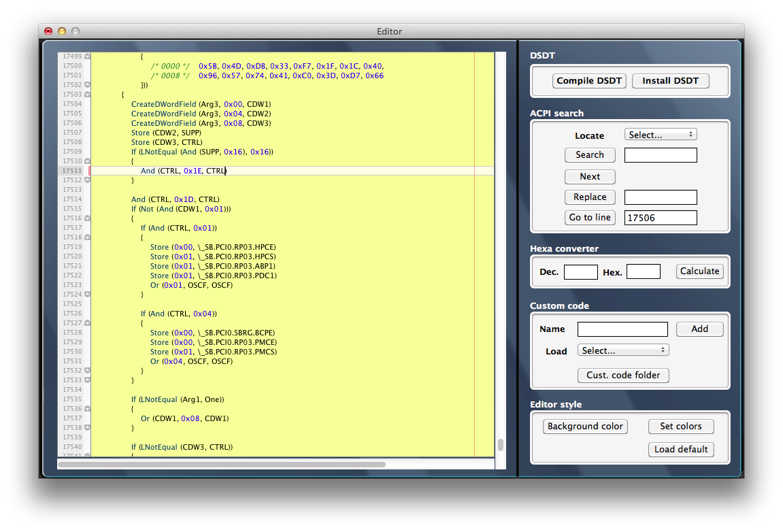
Task: Click Load default editor style
Action: 681,450
